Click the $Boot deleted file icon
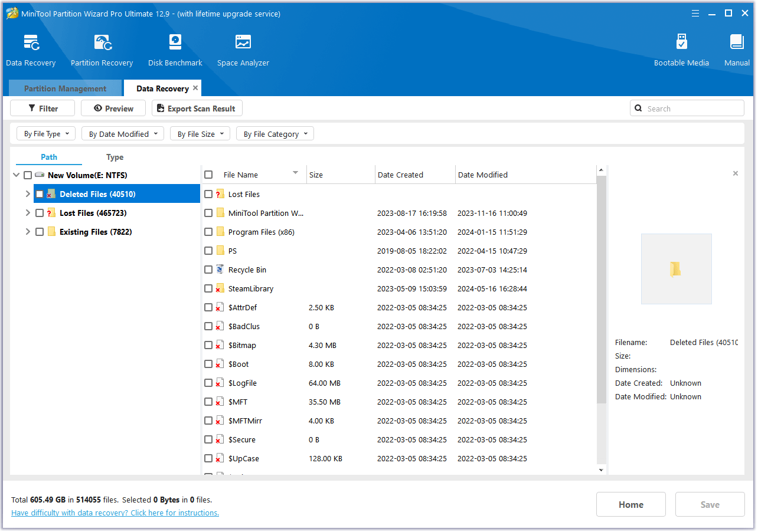758x532 pixels. (220, 364)
